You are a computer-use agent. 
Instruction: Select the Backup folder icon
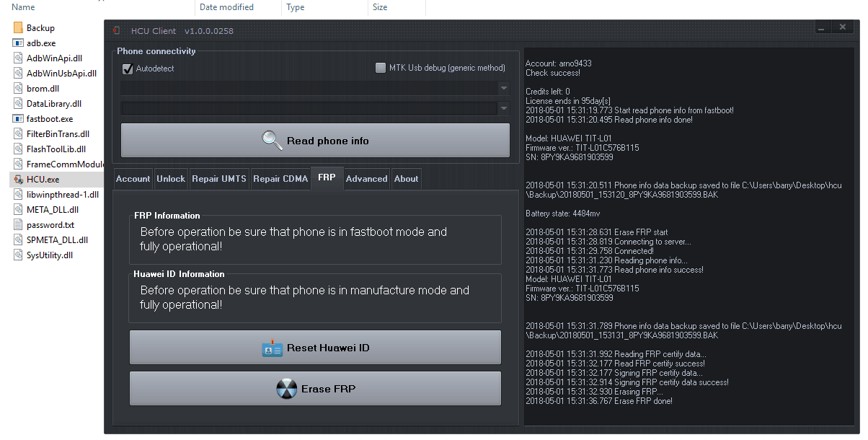(18, 28)
